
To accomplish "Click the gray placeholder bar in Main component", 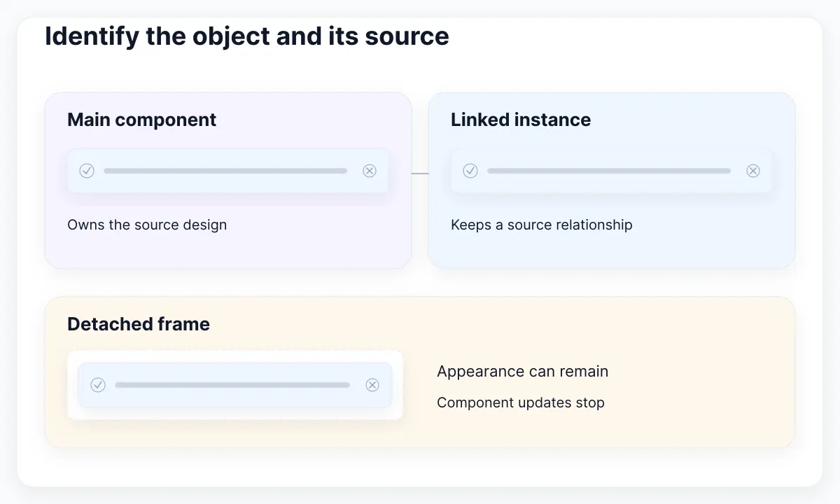I will coord(225,171).
